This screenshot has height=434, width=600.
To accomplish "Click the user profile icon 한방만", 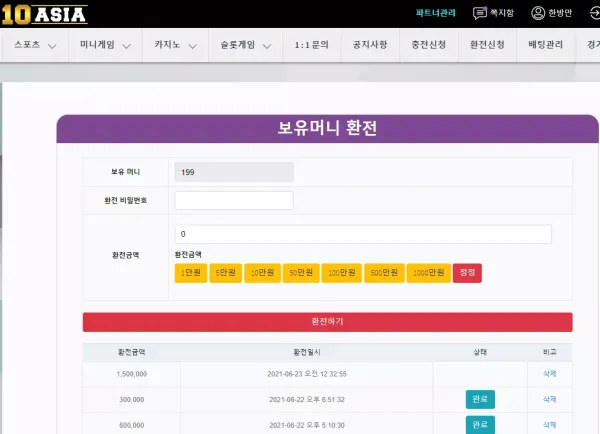I will point(538,13).
